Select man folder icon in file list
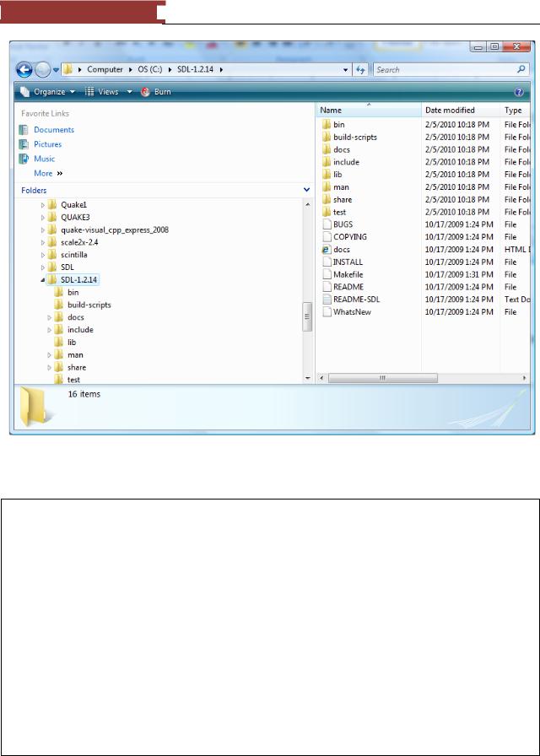The height and width of the screenshot is (756, 540). pyautogui.click(x=327, y=187)
